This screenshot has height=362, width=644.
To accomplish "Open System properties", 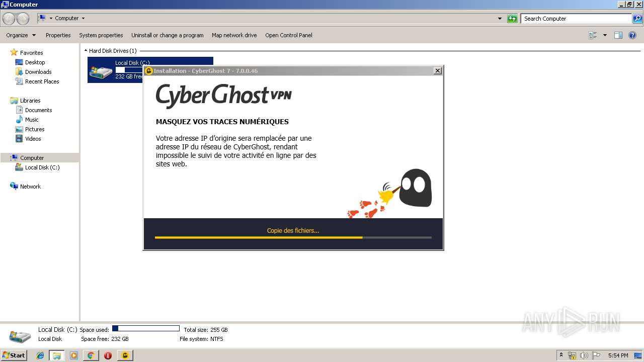I will click(x=101, y=35).
